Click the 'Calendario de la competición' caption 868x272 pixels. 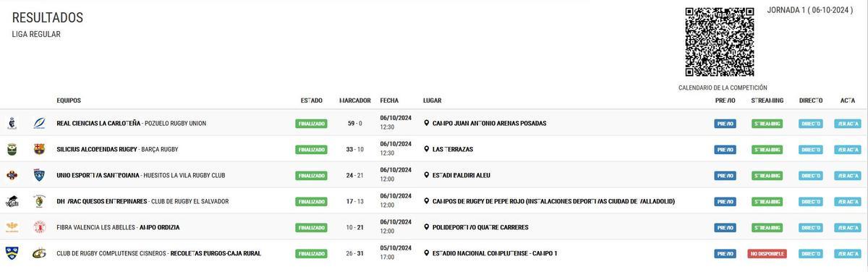(x=723, y=88)
